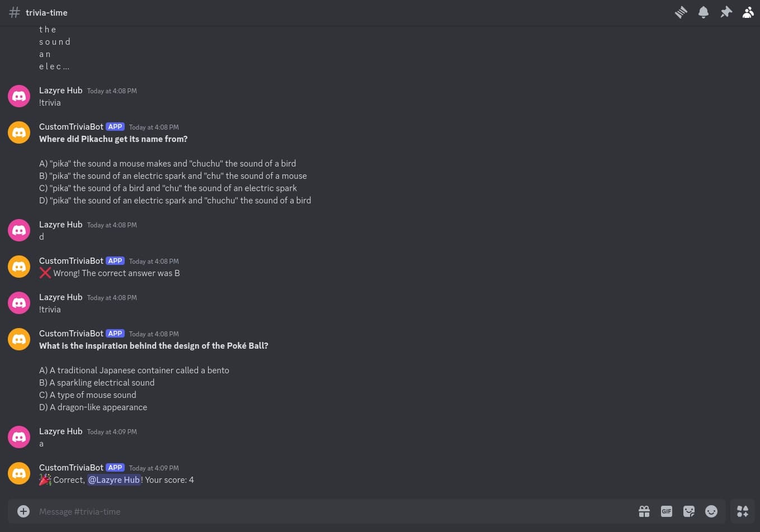Open channel notification settings bell
760x532 pixels.
pyautogui.click(x=704, y=12)
